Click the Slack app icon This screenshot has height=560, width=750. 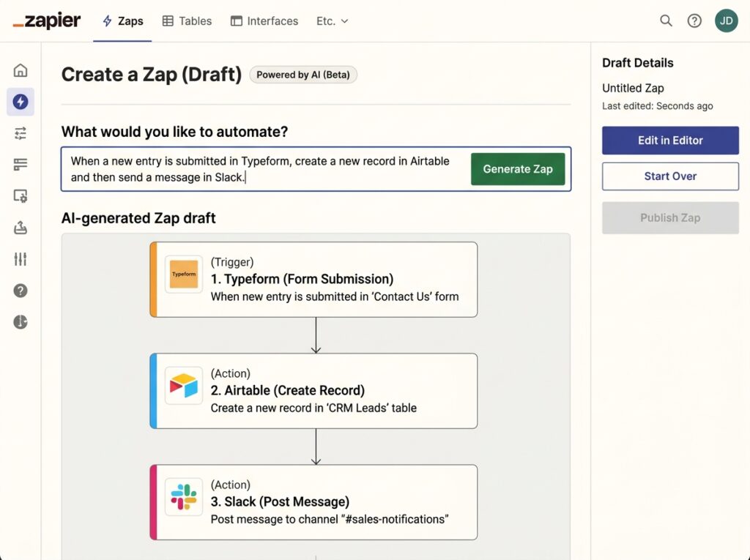tap(184, 497)
